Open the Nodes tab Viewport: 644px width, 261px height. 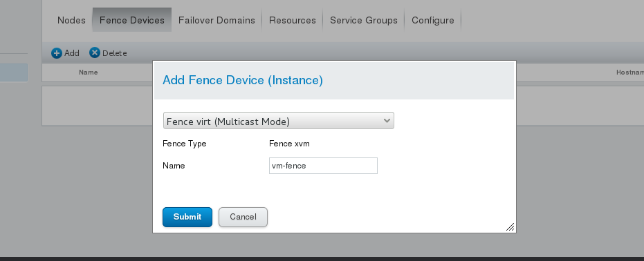coord(71,20)
